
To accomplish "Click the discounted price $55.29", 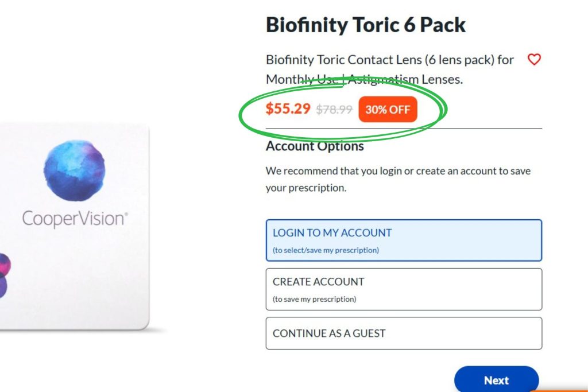I will click(288, 108).
